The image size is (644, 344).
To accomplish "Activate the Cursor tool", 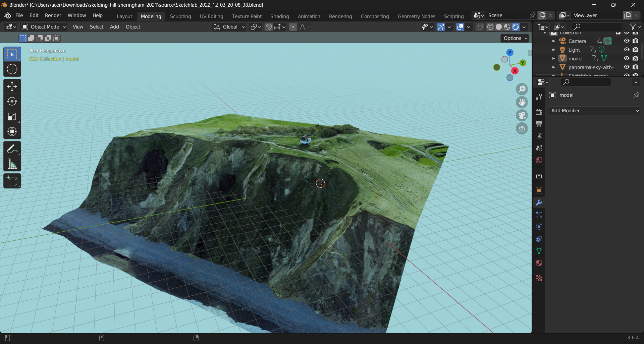I will (12, 69).
